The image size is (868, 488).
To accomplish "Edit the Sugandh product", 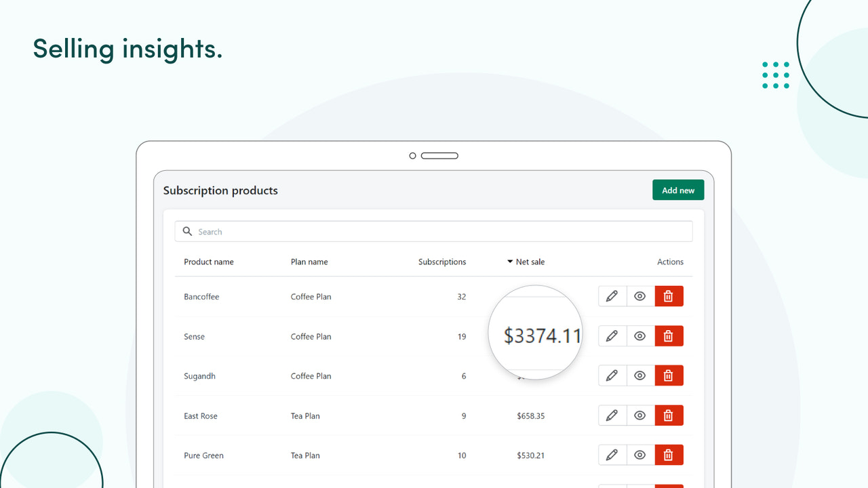I will (612, 375).
